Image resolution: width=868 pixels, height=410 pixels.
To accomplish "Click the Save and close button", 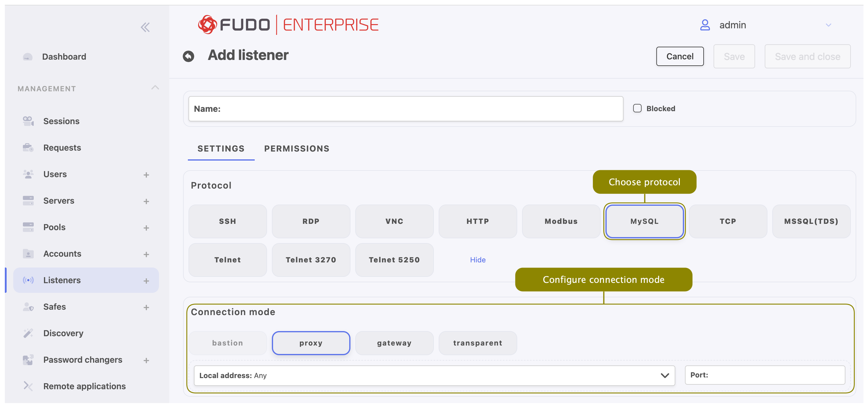I will coord(807,56).
